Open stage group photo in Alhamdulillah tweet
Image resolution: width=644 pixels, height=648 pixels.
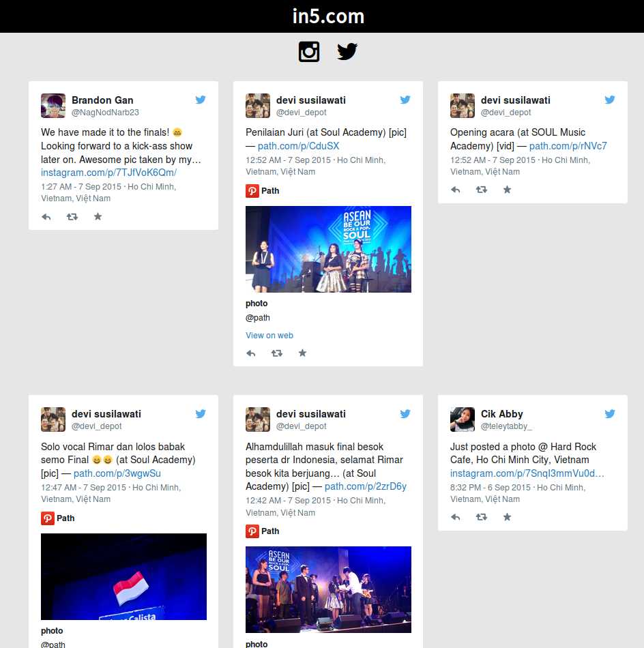[328, 590]
